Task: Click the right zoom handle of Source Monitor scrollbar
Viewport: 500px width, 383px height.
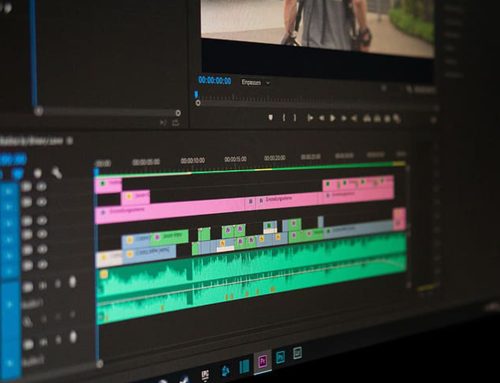Action: [x=178, y=113]
